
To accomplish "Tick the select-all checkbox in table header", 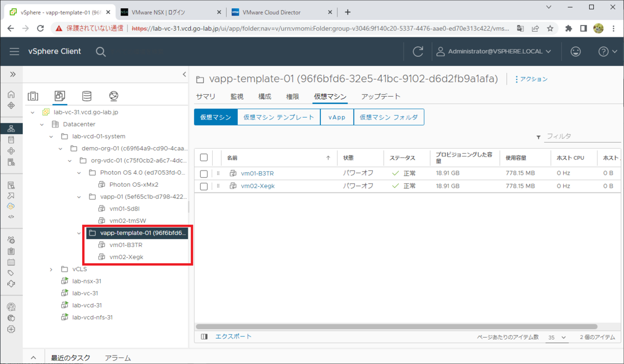I will click(204, 158).
